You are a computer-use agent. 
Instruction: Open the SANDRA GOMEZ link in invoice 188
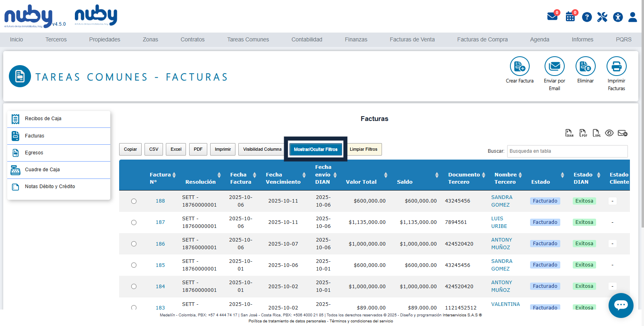(502, 201)
